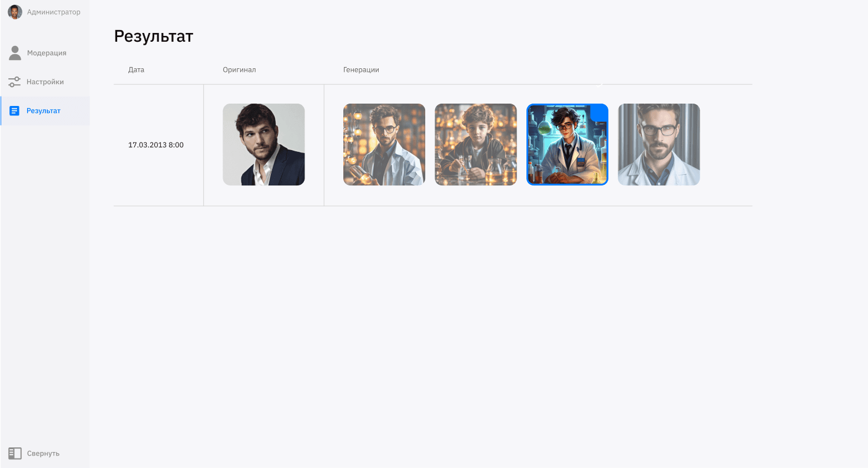868x468 pixels.
Task: Click the blue-highlighted cartoon scientist thumbnail
Action: coord(567,145)
